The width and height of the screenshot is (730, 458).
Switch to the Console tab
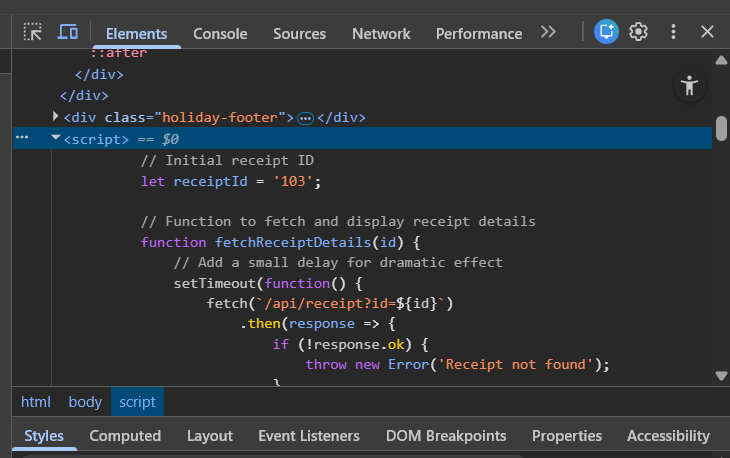click(220, 34)
